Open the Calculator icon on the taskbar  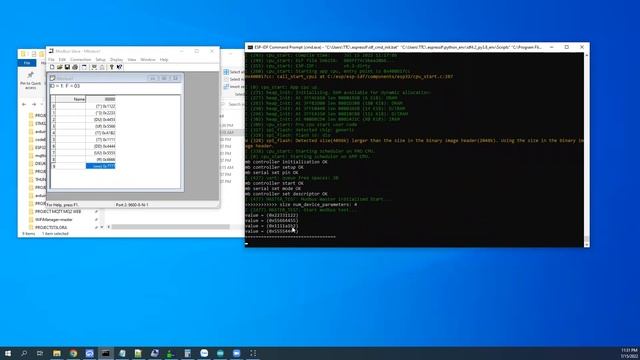point(187,353)
